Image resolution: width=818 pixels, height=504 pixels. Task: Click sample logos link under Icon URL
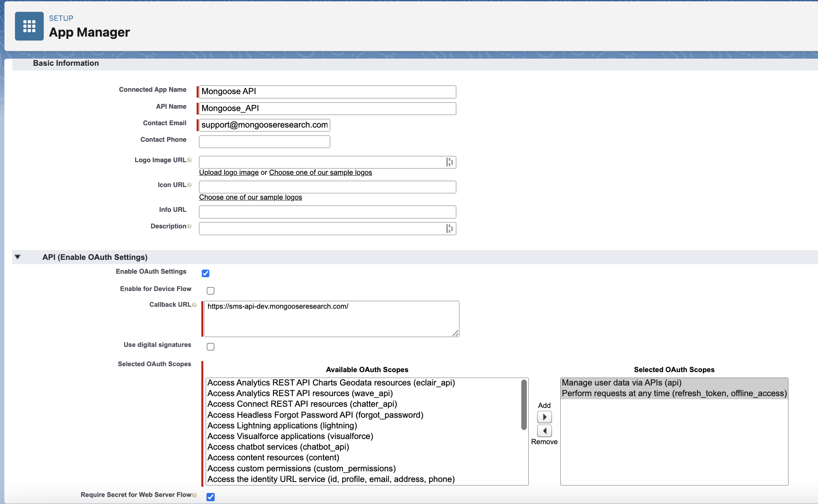(x=250, y=197)
